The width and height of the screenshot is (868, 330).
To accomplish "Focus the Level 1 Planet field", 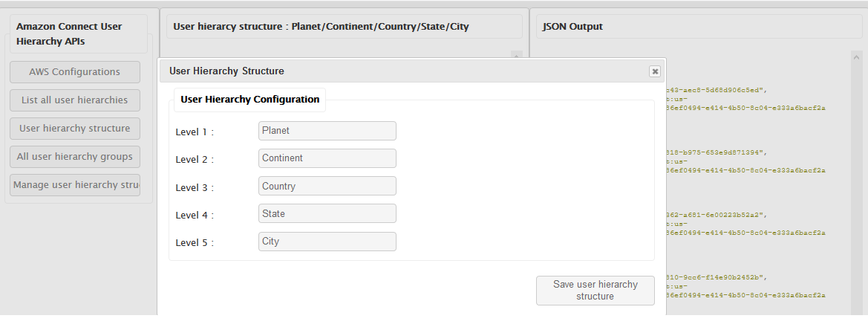I will coord(327,131).
